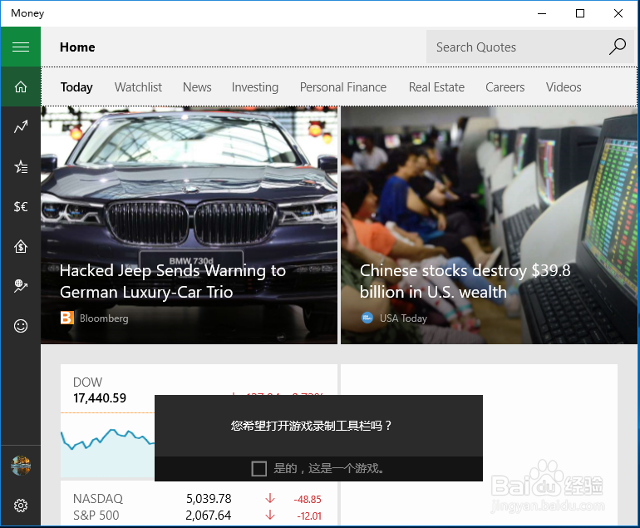Minimize the Money window
The height and width of the screenshot is (528, 640).
(x=542, y=13)
